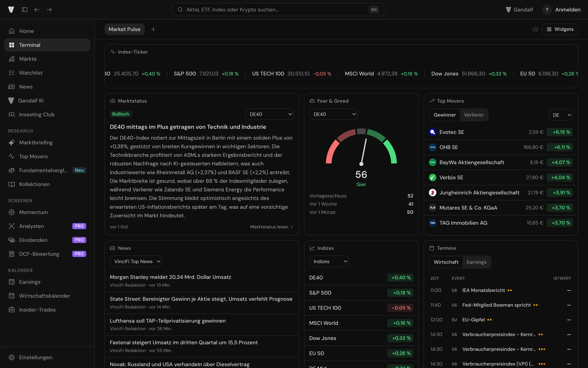Open Home in the sidebar
Image resolution: width=588 pixels, height=368 pixels.
click(x=47, y=31)
